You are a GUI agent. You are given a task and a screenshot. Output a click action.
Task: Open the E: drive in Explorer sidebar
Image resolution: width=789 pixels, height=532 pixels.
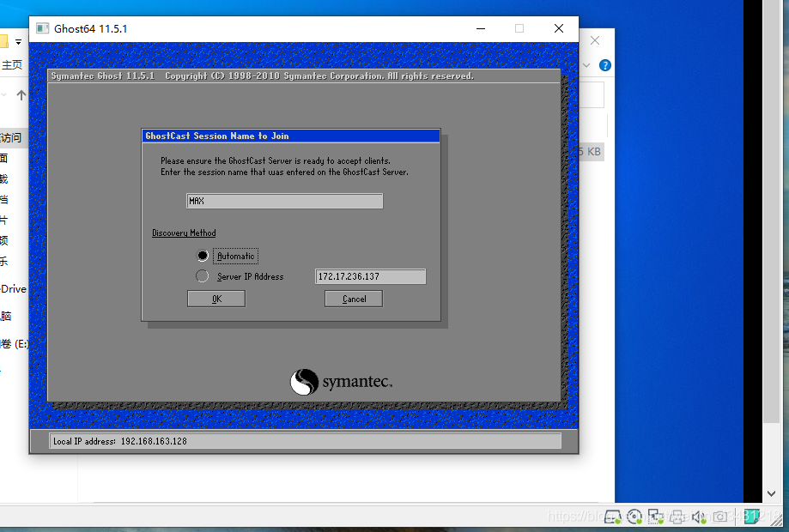coord(14,344)
